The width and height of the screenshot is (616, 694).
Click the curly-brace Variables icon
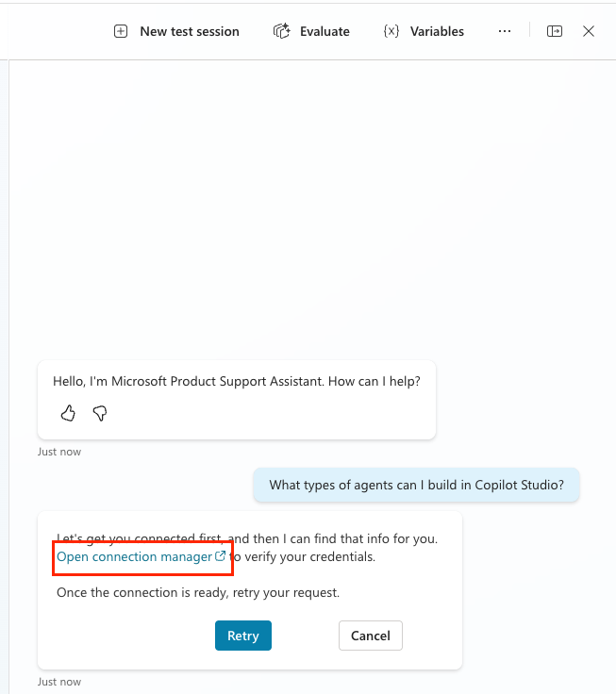[391, 31]
